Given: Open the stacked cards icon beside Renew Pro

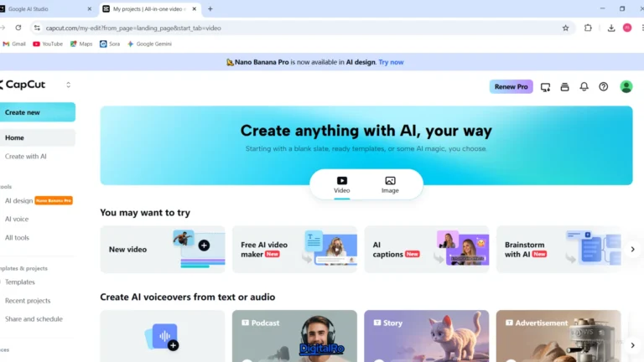Looking at the screenshot, I should pyautogui.click(x=564, y=86).
